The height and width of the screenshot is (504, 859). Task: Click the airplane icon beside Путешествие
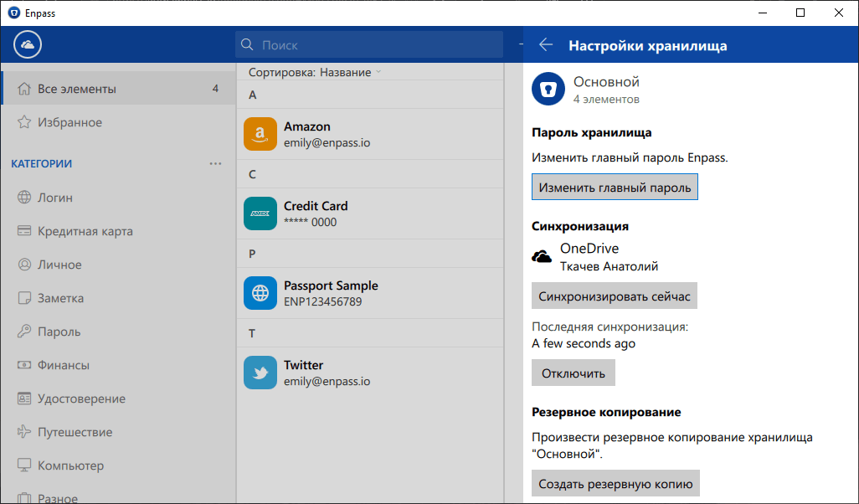click(x=24, y=432)
